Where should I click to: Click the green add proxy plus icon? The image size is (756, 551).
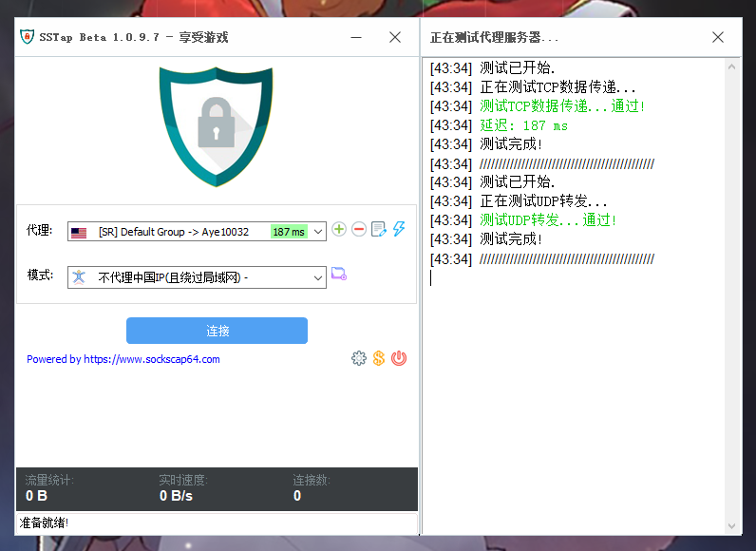pos(339,230)
